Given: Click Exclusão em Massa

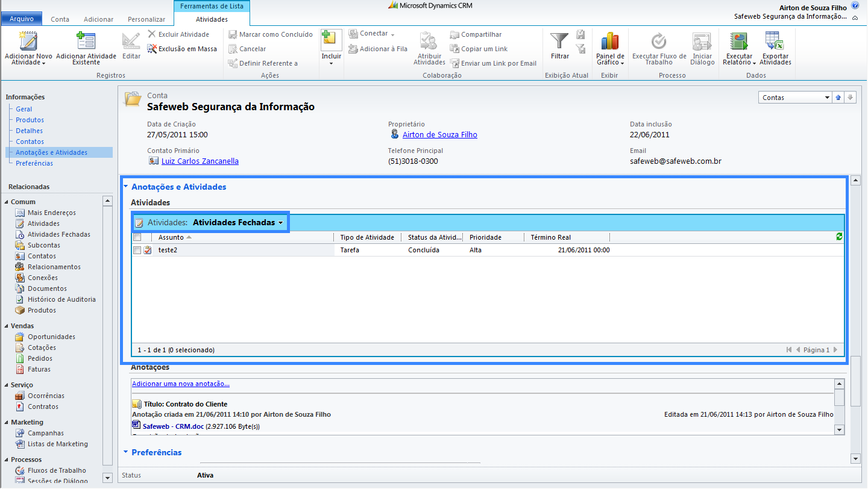Looking at the screenshot, I should click(x=182, y=49).
